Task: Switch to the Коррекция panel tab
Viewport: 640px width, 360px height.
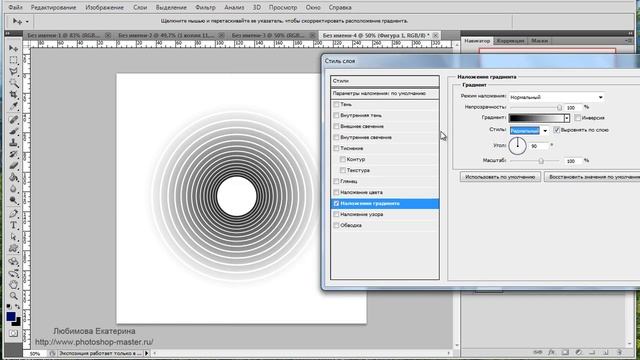Action: [x=510, y=41]
